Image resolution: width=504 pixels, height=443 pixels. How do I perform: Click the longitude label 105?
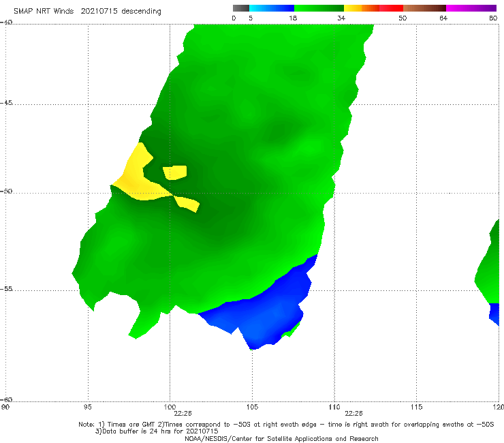252,407
